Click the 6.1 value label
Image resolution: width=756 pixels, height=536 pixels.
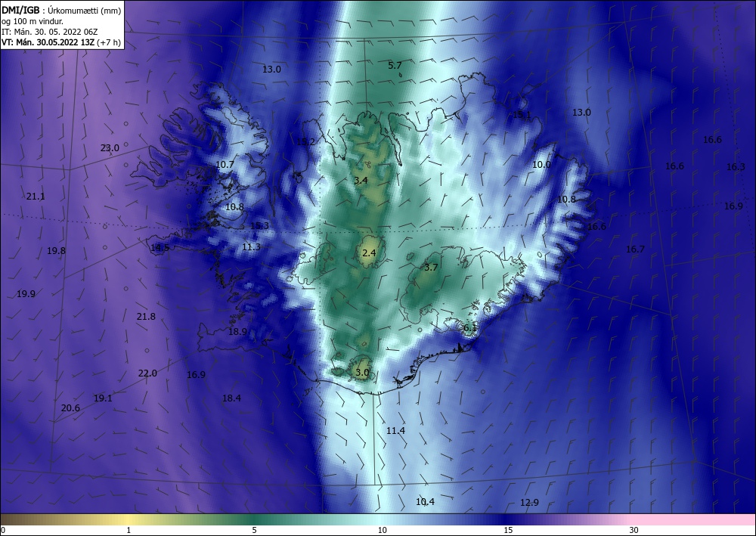470,328
